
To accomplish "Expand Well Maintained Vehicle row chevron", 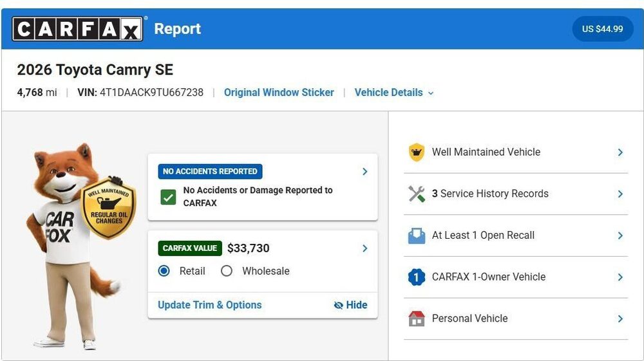I will coord(620,153).
